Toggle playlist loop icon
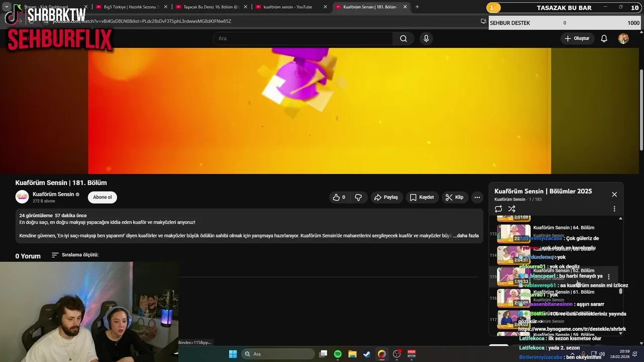Viewport: 644px width, 362px height. pos(498,209)
